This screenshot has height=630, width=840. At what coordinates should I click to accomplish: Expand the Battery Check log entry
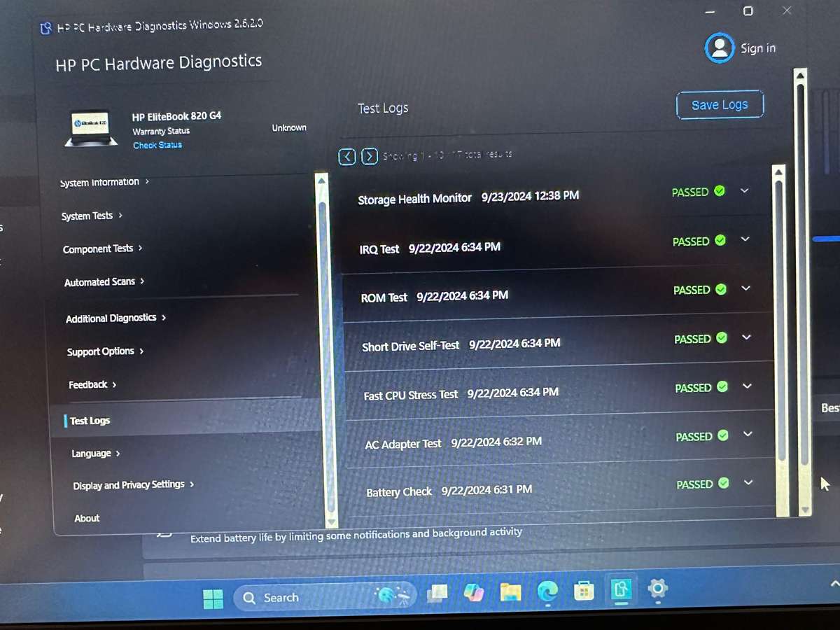click(x=748, y=482)
